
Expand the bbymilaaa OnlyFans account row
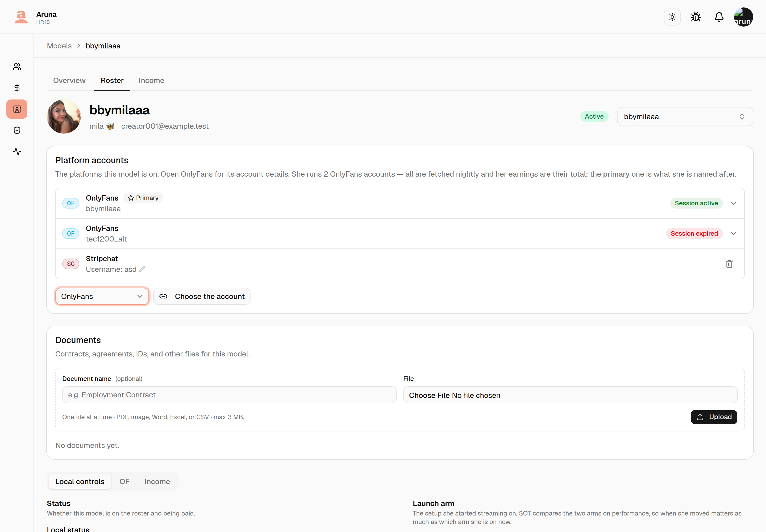(733, 203)
